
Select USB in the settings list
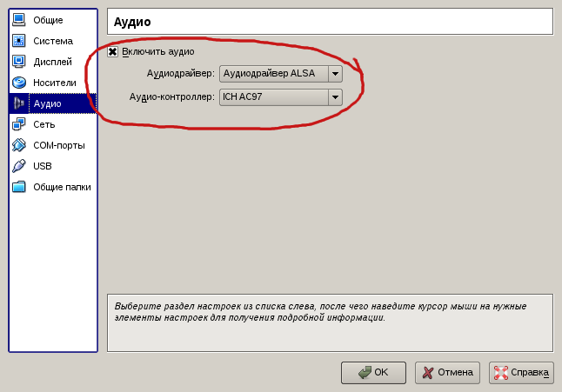point(53,166)
